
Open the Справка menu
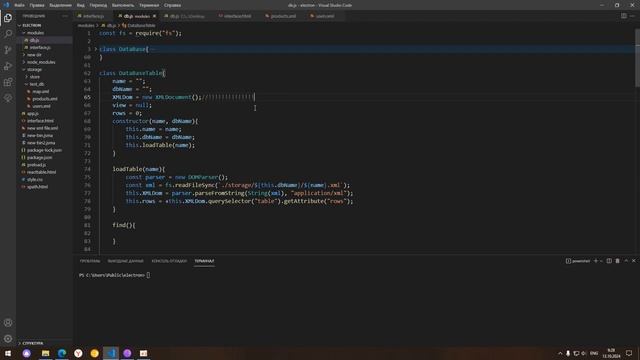coord(173,5)
